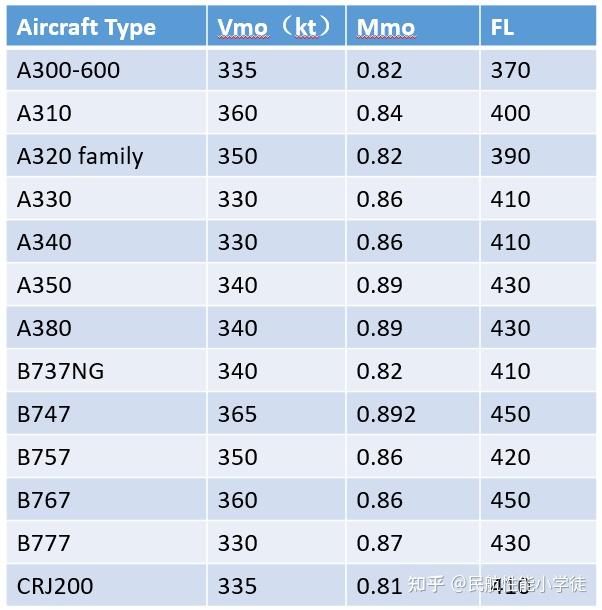Click the A320 family cell
Image resolution: width=602 pixels, height=610 pixels.
pyautogui.click(x=80, y=157)
